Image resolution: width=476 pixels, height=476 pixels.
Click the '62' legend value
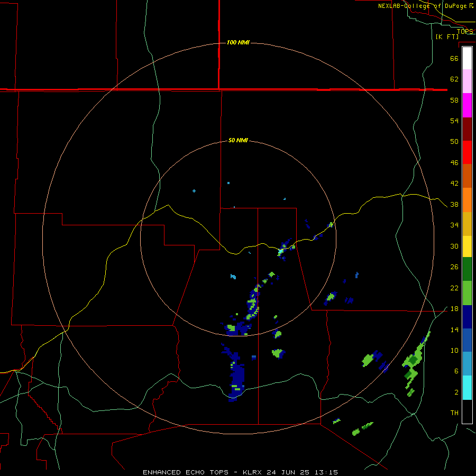coord(454,79)
